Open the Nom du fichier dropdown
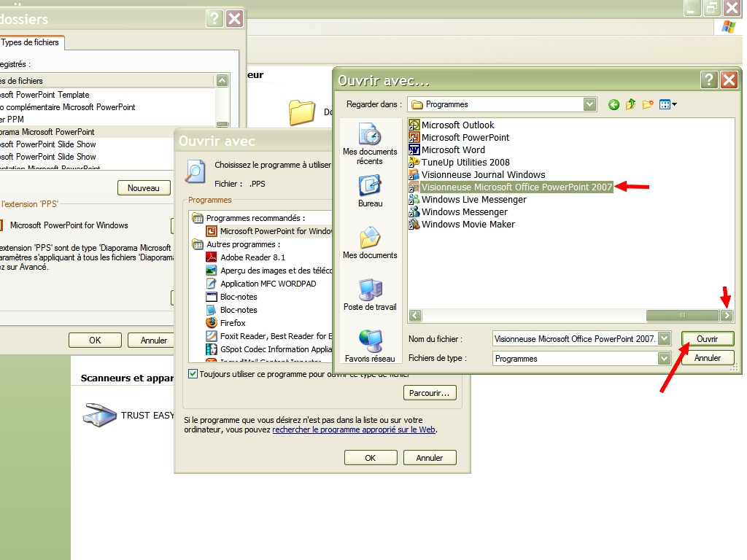The width and height of the screenshot is (747, 560). (x=664, y=338)
